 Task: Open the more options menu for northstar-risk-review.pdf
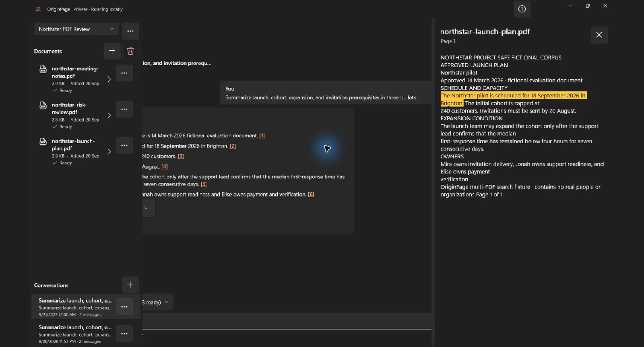tap(124, 109)
